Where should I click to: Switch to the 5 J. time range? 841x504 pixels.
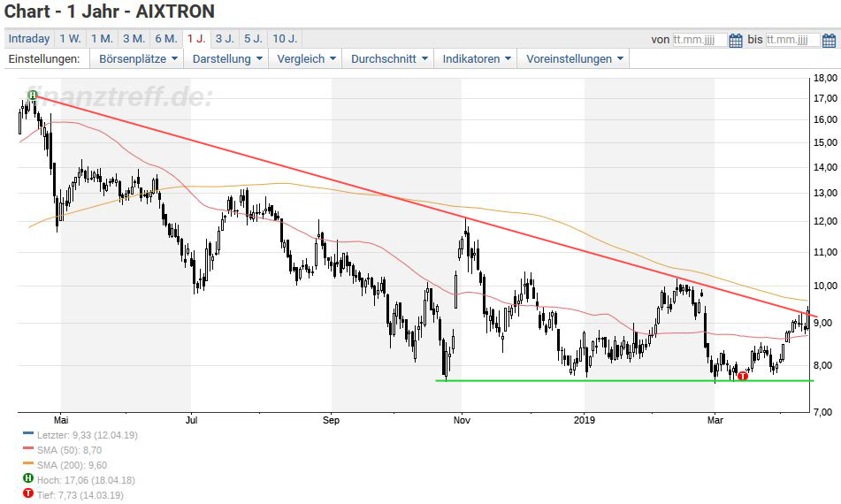[x=253, y=39]
